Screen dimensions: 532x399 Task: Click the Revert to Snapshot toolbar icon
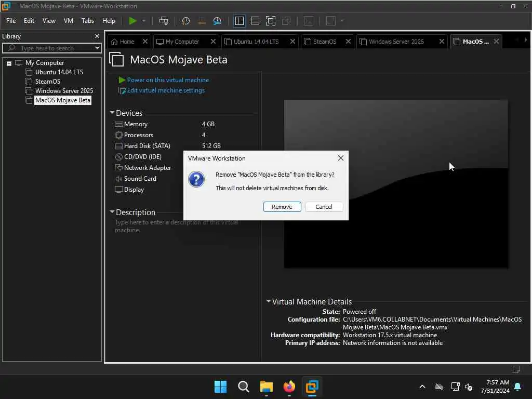(202, 21)
